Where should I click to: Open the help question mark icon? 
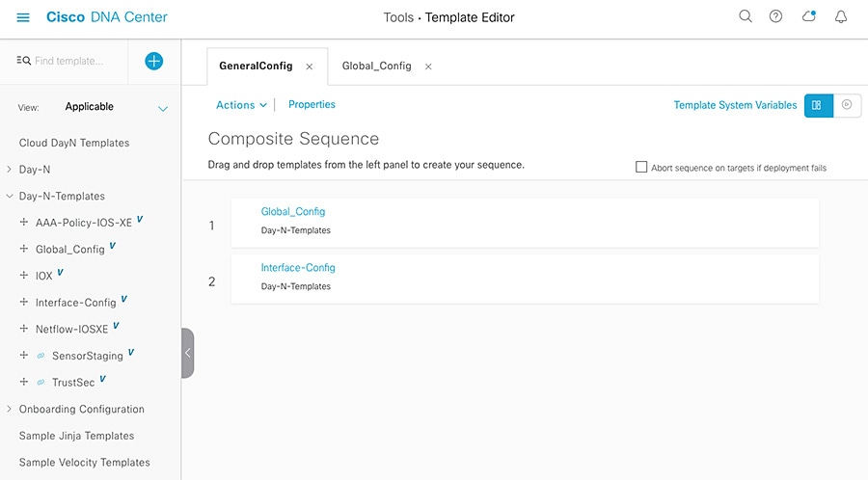[775, 17]
